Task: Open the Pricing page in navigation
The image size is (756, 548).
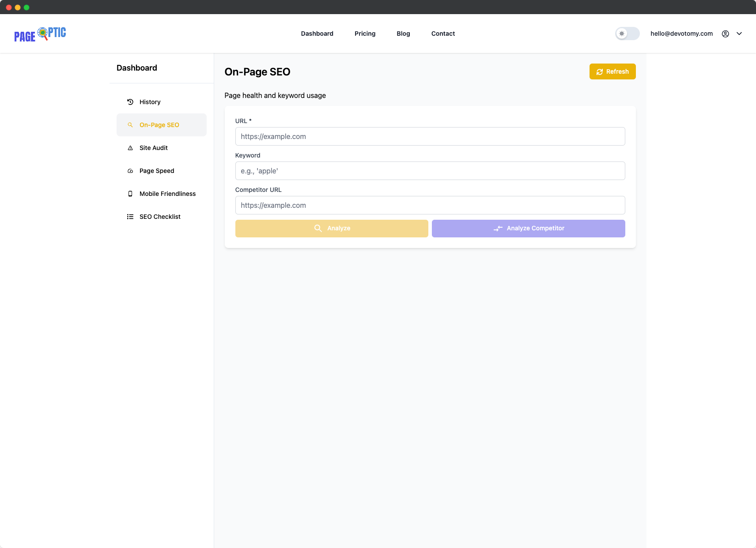Action: [365, 34]
